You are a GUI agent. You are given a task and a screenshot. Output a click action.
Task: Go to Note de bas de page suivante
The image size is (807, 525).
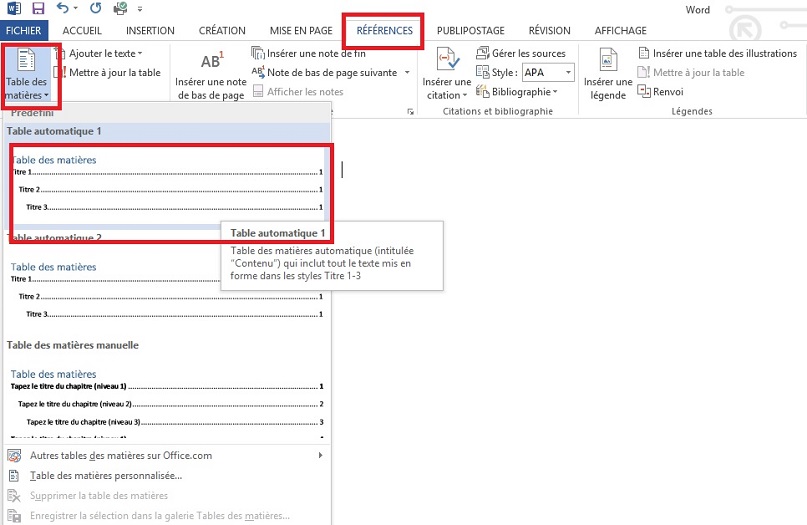coord(325,73)
